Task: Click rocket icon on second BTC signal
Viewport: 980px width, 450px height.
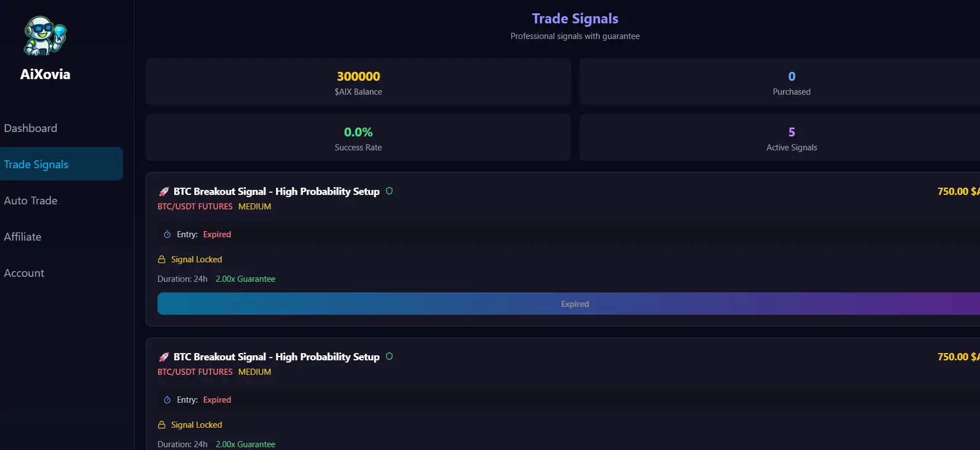Action: coord(164,357)
